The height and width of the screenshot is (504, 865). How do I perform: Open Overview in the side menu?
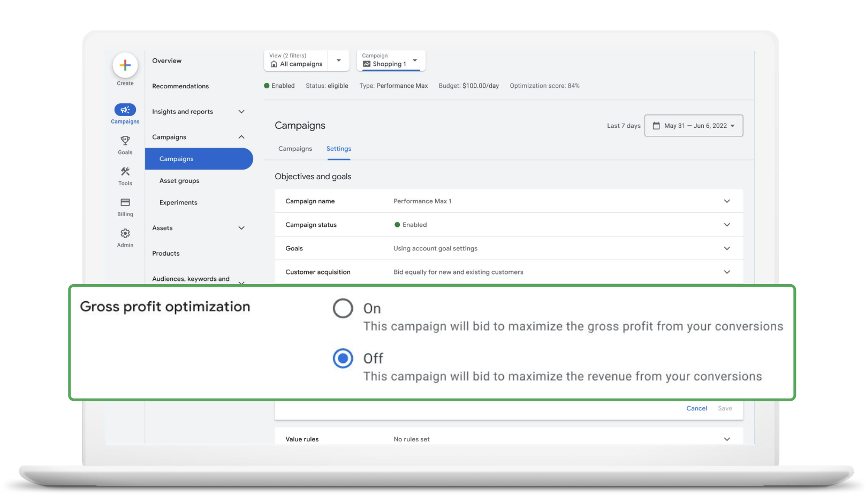[x=166, y=61]
